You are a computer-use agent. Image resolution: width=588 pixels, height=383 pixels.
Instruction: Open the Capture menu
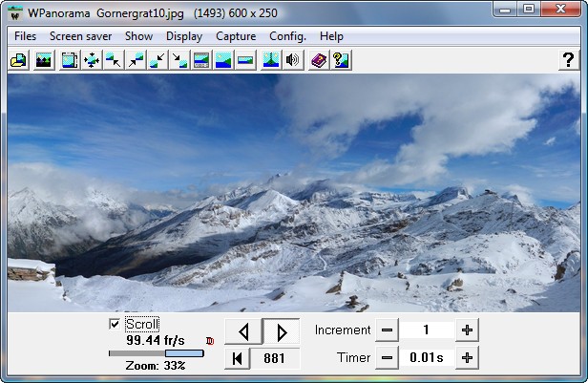point(236,36)
